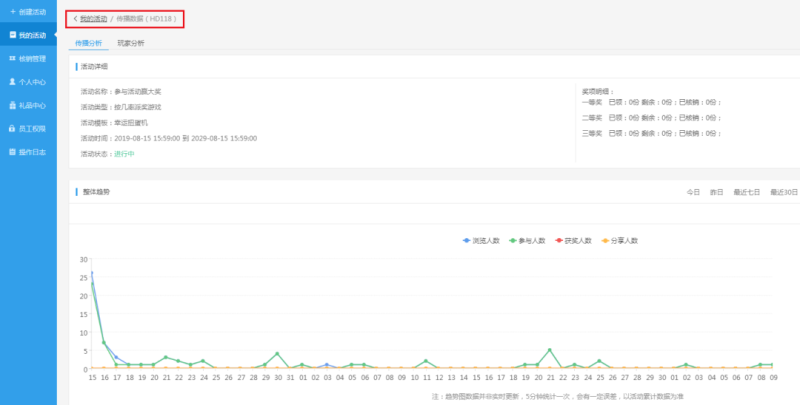
Task: Click the plus icon beside 创建活动
Action: [12, 11]
